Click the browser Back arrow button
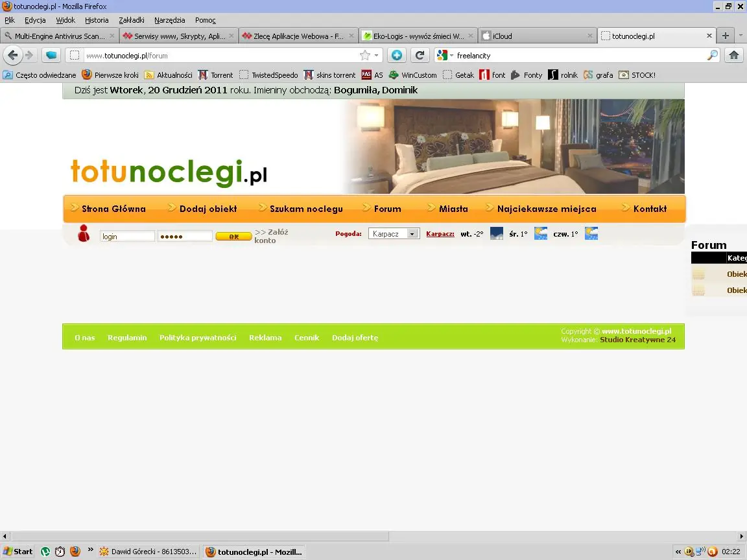Screen dimensions: 747x560 pyautogui.click(x=13, y=55)
